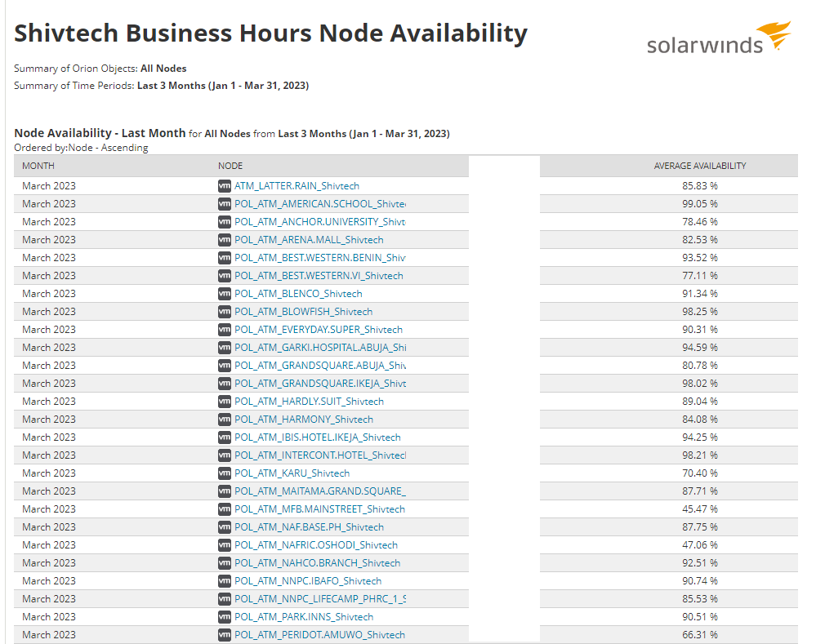Select the 99.05 % availability value

point(700,204)
